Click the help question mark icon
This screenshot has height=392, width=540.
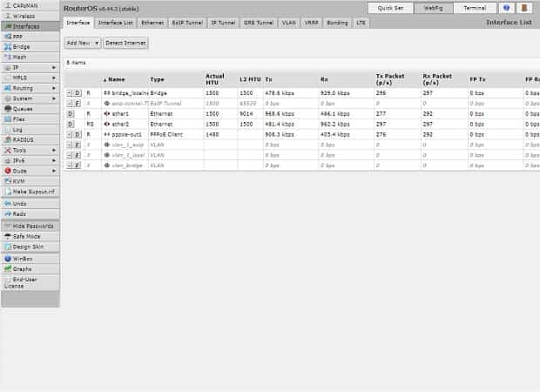point(507,8)
